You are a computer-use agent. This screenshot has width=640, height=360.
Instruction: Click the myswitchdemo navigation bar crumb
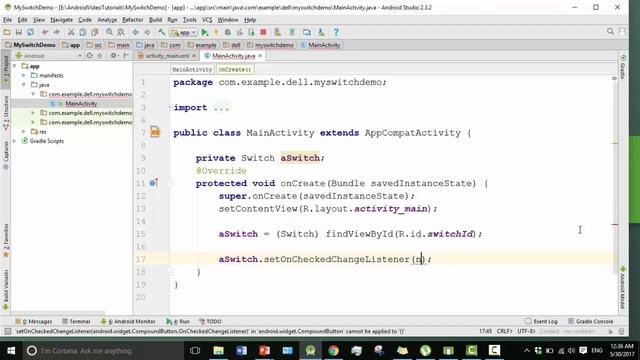[x=270, y=45]
